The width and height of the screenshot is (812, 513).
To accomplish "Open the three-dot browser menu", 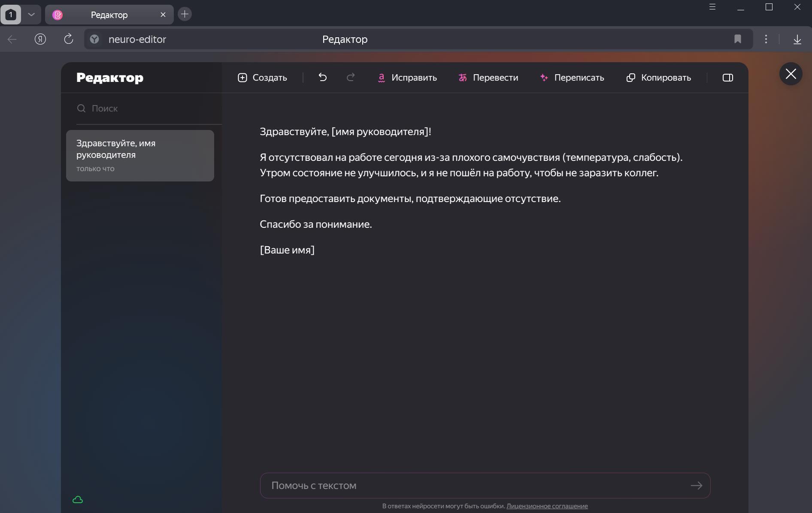I will click(766, 39).
